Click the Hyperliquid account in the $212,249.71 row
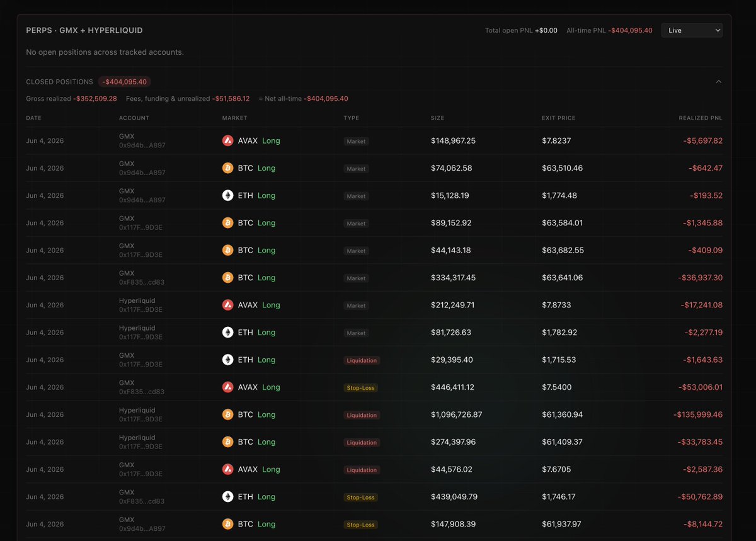This screenshot has width=756, height=541. 137,301
